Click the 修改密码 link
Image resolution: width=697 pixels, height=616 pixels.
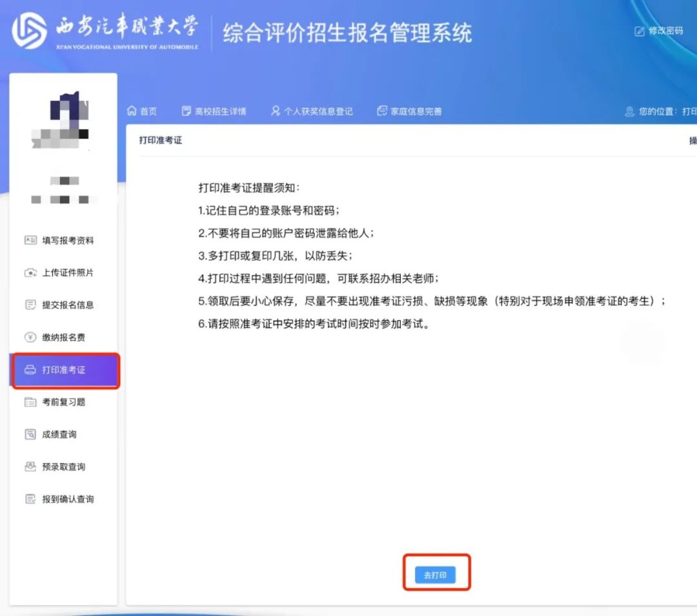pos(665,30)
